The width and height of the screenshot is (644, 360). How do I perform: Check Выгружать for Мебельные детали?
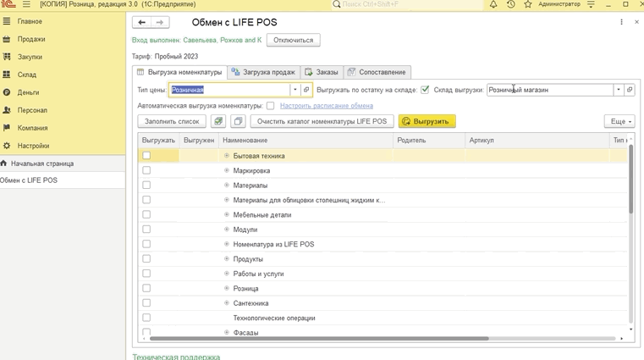(x=146, y=214)
